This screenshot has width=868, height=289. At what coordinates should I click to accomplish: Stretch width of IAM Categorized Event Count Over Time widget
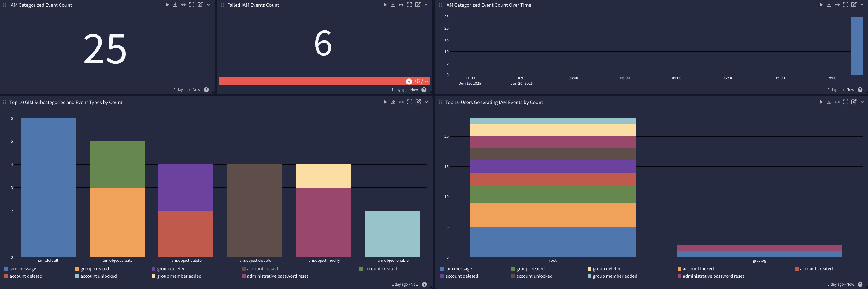[837, 5]
